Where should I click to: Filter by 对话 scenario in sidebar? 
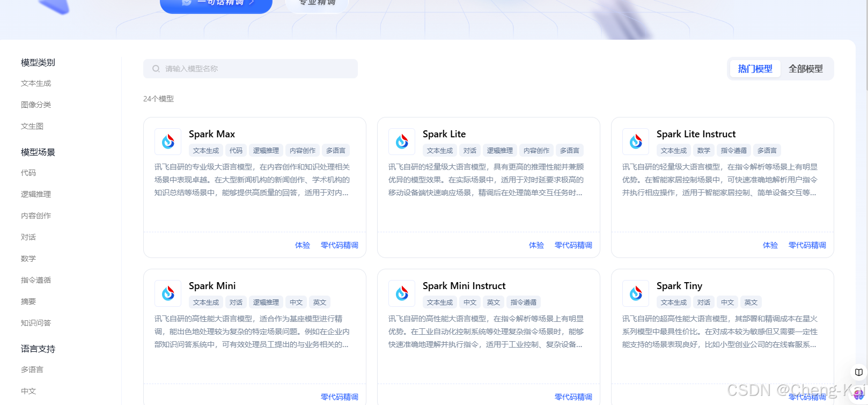28,237
